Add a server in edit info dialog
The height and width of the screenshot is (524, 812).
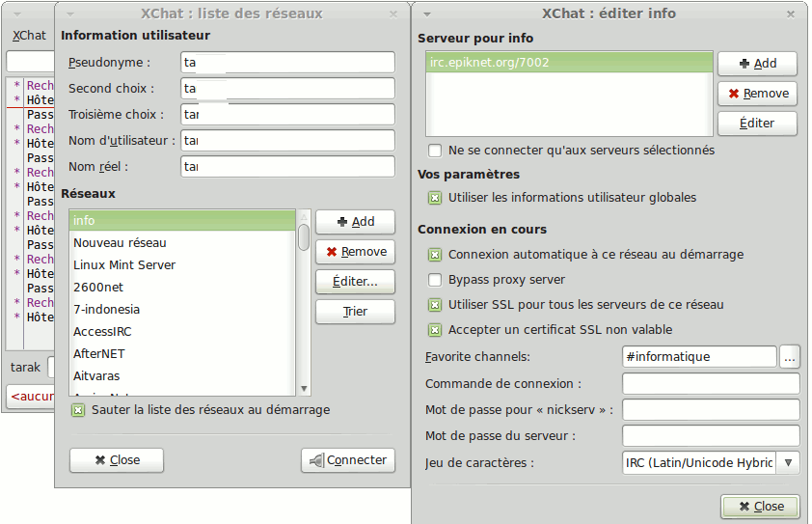click(757, 64)
